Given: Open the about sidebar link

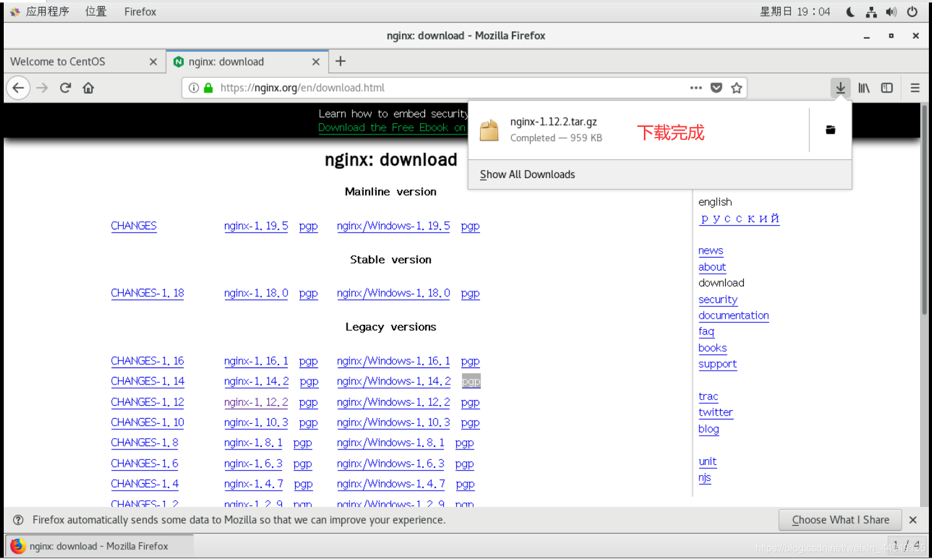Looking at the screenshot, I should point(712,267).
